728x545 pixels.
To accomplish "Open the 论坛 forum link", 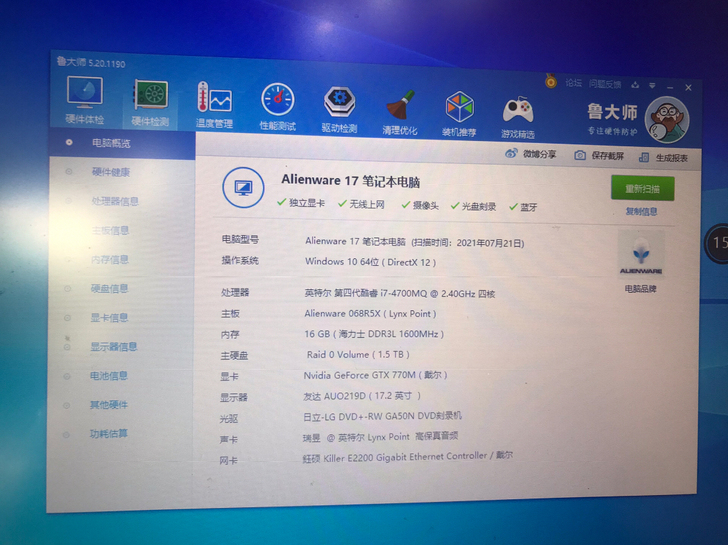I will (573, 83).
